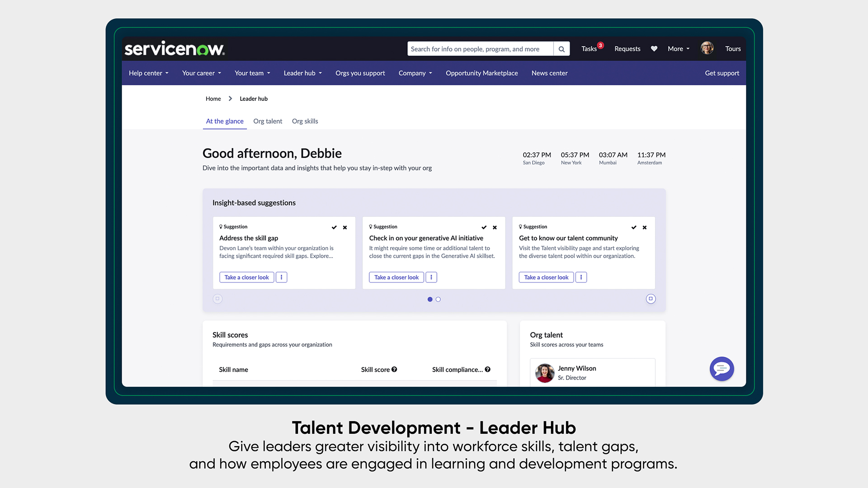The height and width of the screenshot is (488, 868).
Task: Open the Leader hub dropdown menu
Action: [x=302, y=73]
